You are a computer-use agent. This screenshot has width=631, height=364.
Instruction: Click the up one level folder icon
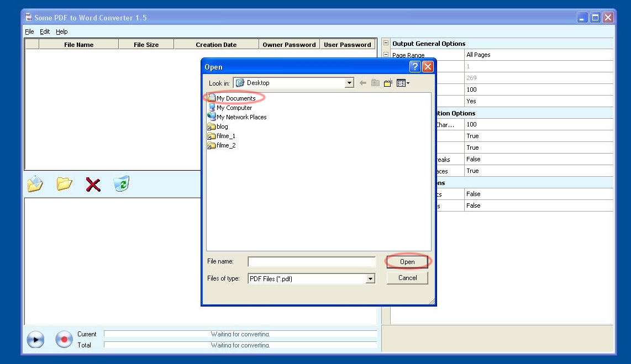(376, 83)
